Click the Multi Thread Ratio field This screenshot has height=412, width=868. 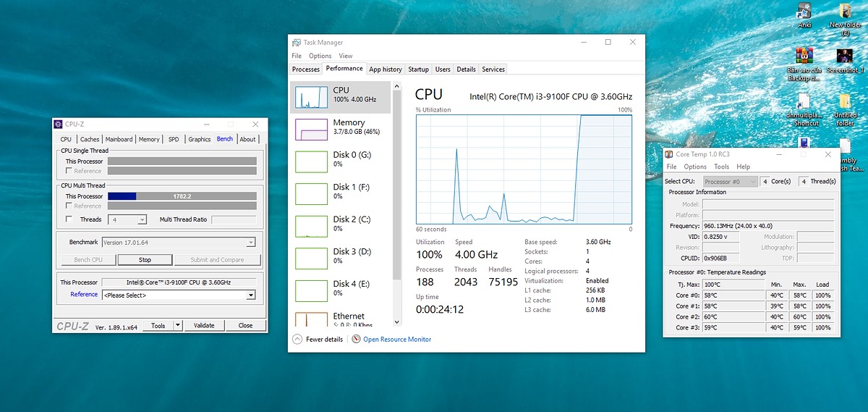234,219
